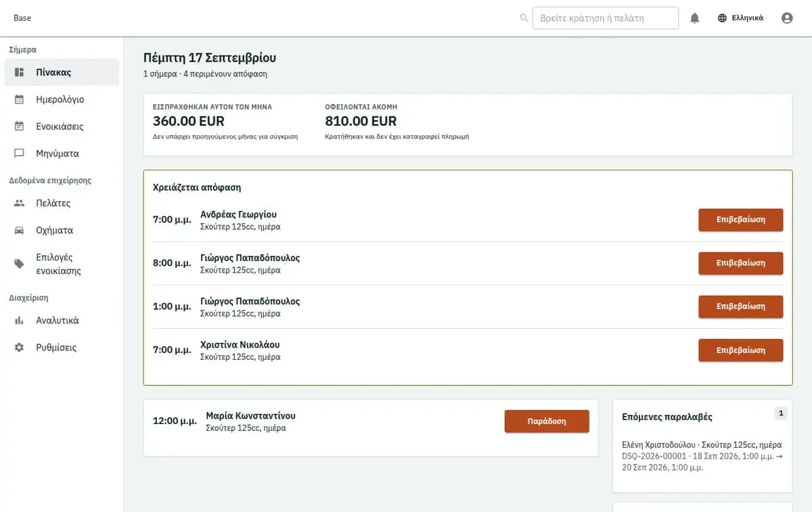Open Ενοικιάσεις via its sidebar icon
Screen dimensions: 812x512
(x=20, y=126)
